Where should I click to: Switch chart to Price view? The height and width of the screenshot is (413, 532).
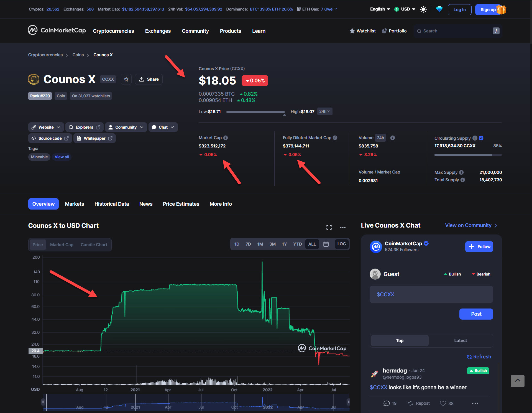tap(38, 245)
